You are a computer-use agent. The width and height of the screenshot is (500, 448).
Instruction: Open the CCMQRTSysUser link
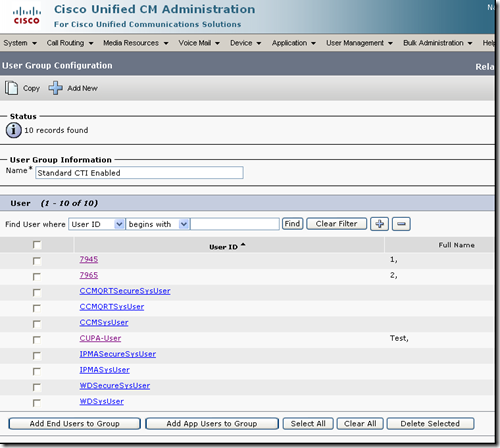coord(112,307)
